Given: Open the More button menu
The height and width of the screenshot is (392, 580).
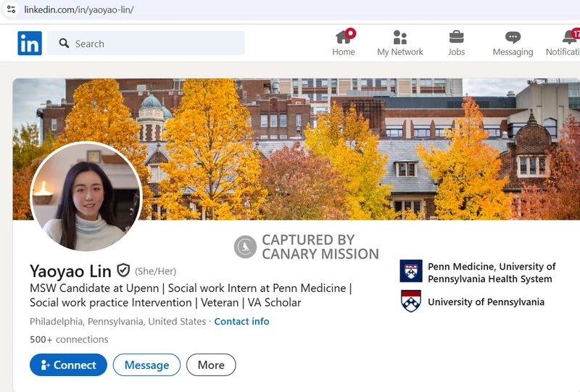Looking at the screenshot, I should pos(211,365).
